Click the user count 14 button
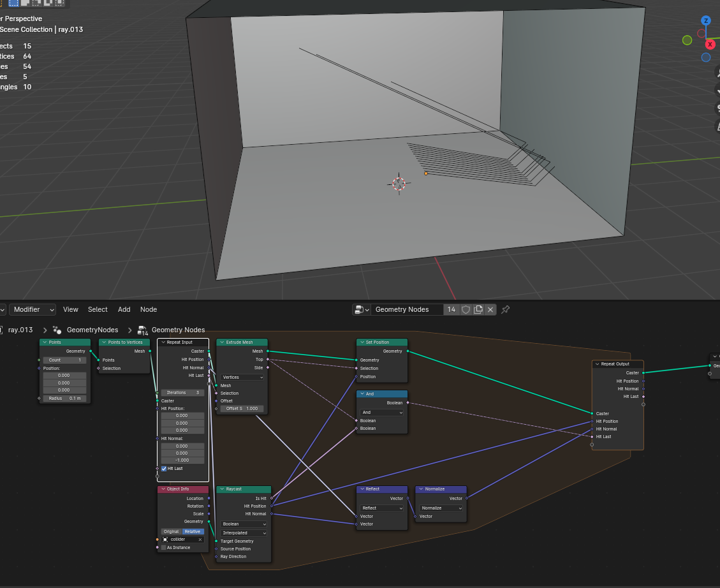 [452, 310]
